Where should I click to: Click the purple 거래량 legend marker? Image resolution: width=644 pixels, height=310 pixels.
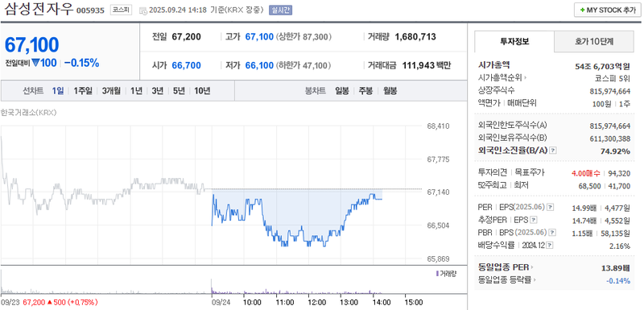click(x=437, y=274)
